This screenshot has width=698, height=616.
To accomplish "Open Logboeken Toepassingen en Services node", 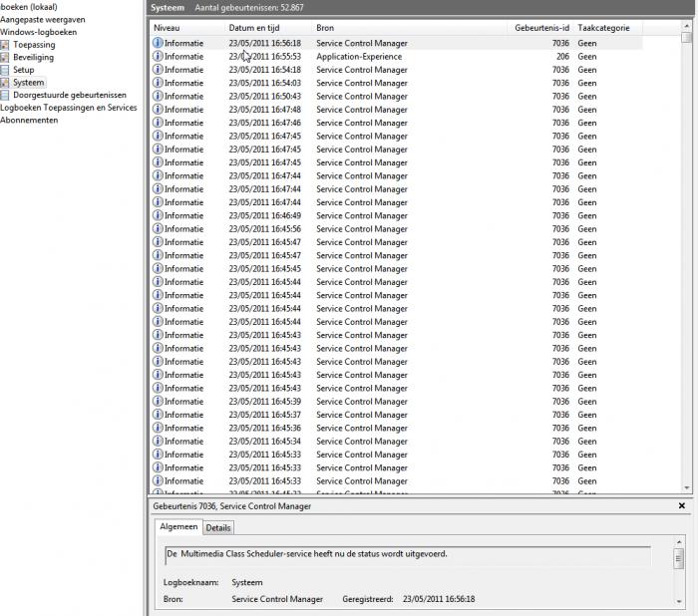I will click(x=69, y=108).
